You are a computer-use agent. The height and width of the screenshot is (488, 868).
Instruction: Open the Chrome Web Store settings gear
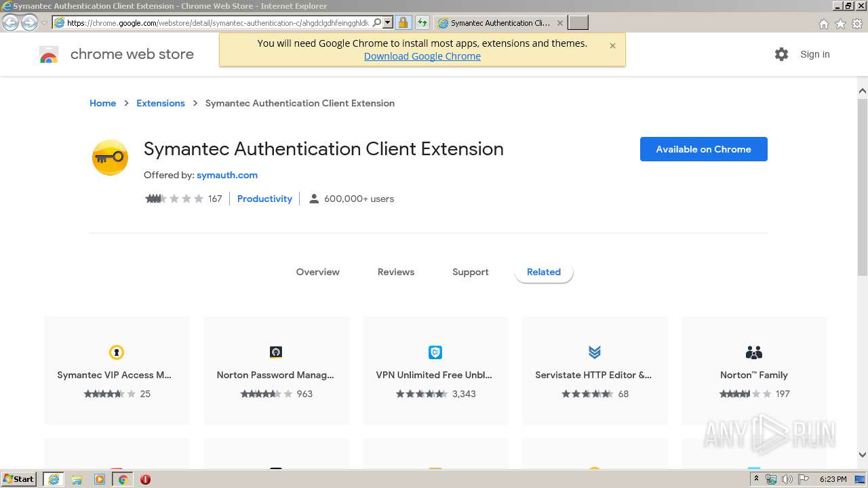click(x=781, y=54)
